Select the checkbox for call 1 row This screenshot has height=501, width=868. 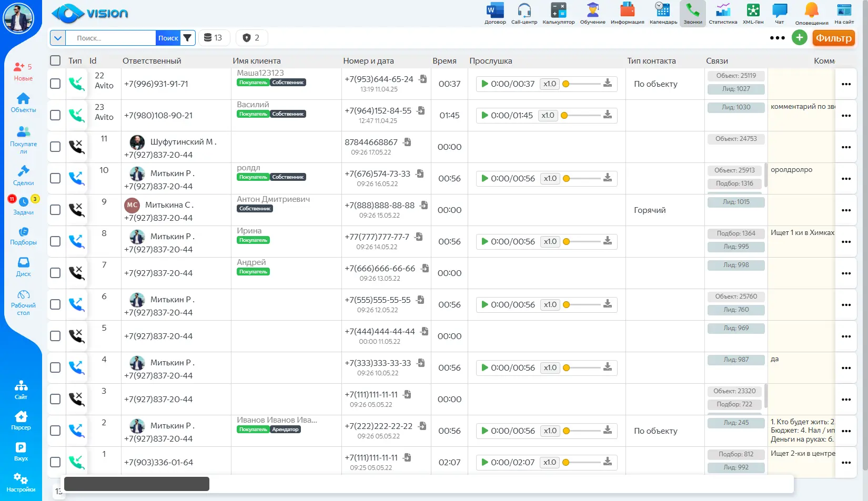[x=55, y=462]
